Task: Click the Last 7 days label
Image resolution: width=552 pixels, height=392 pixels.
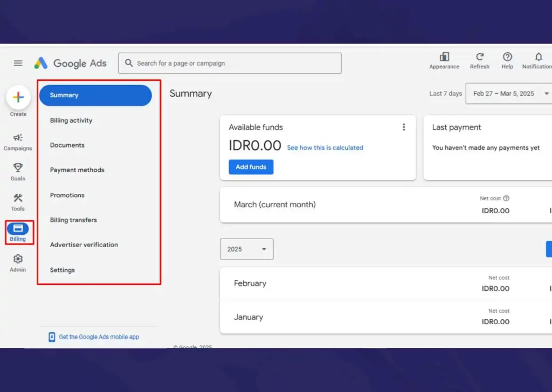Action: click(445, 94)
